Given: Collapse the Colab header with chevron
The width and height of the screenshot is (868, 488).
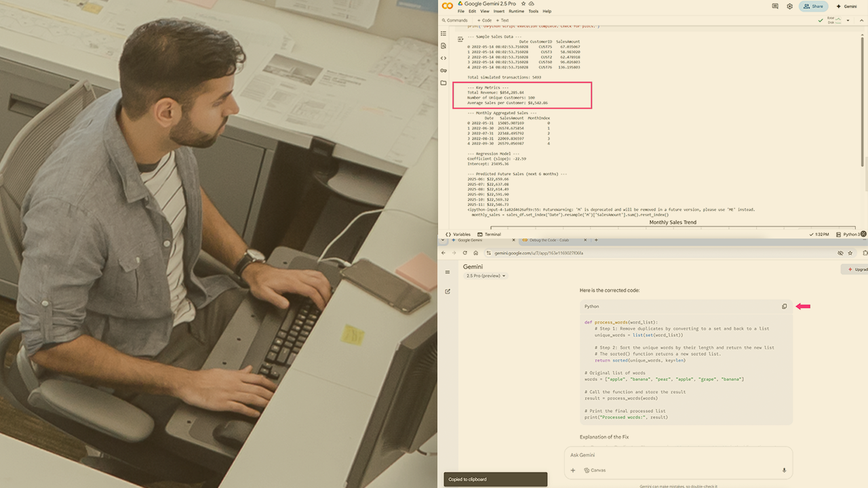Looking at the screenshot, I should (862, 20).
